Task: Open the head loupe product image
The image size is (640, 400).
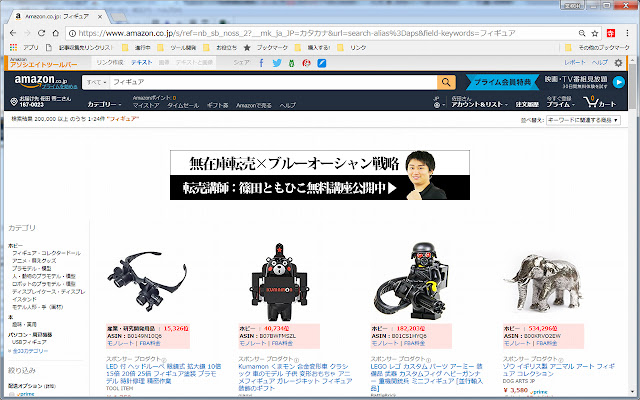Action: pos(147,280)
